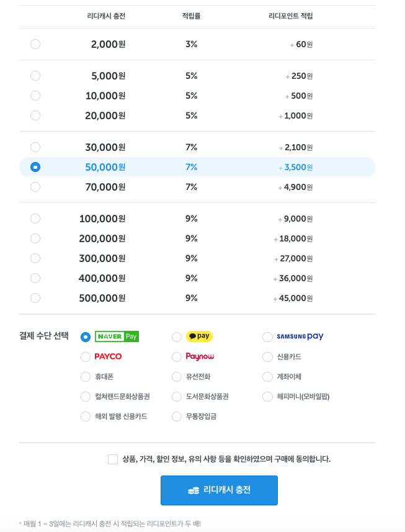The height and width of the screenshot is (532, 405).
Task: Choose the Samsung Pay logo
Action: (301, 337)
